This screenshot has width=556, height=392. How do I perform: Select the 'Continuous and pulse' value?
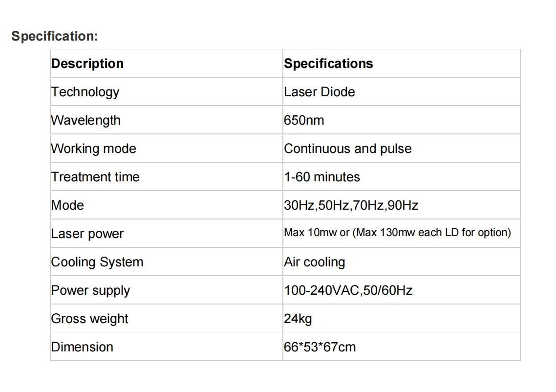348,149
